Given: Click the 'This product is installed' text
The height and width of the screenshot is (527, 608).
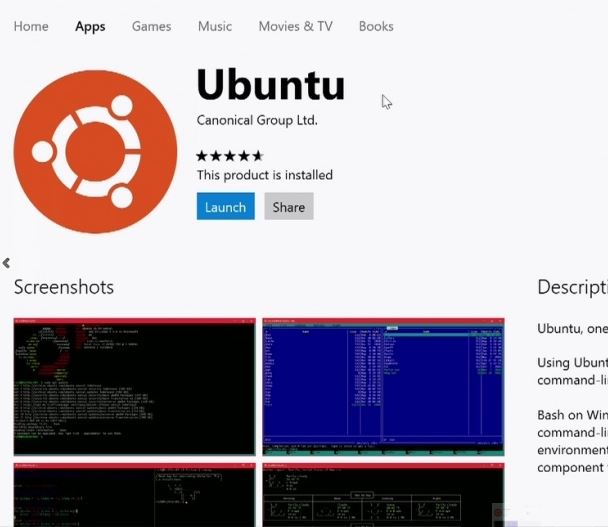Looking at the screenshot, I should (264, 175).
